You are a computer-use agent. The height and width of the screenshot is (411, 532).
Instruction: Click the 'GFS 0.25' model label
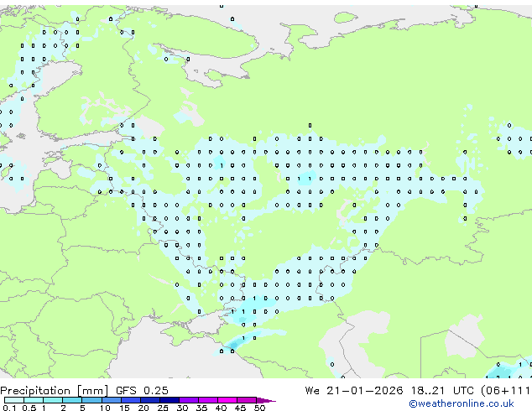(142, 391)
